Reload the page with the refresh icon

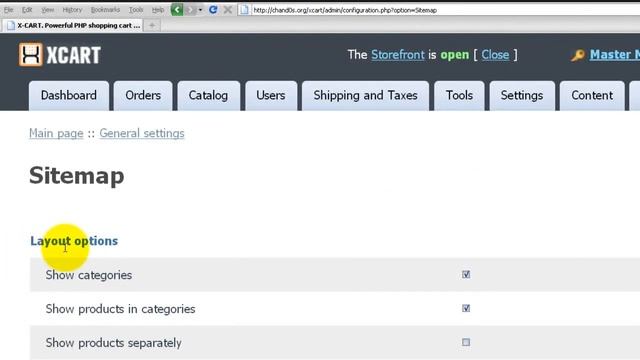pyautogui.click(x=213, y=9)
